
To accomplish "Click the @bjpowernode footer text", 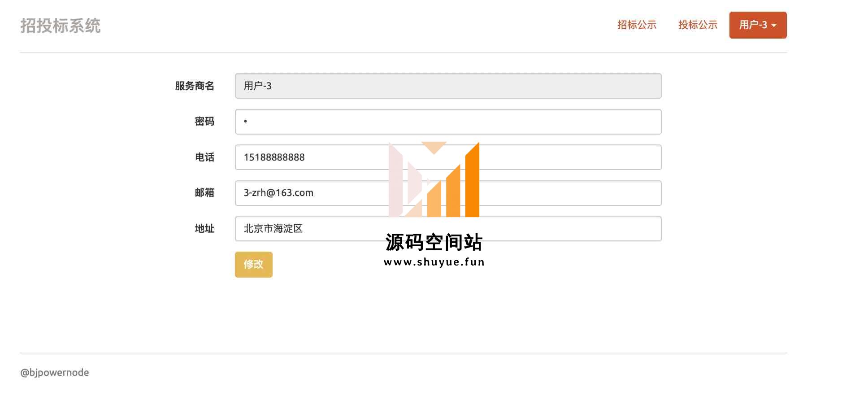I will pos(55,373).
